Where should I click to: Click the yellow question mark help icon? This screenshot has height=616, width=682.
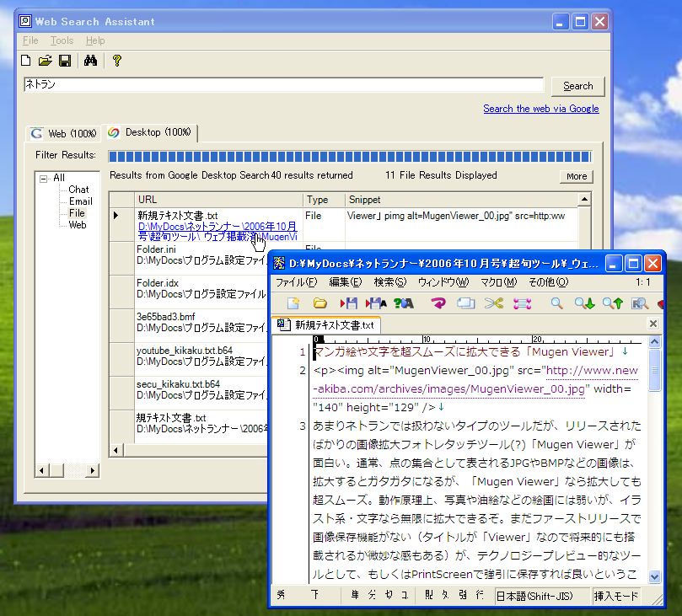click(x=116, y=61)
